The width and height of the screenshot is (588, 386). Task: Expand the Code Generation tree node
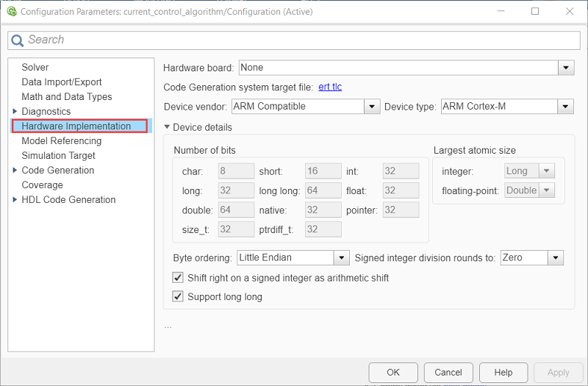click(x=15, y=171)
